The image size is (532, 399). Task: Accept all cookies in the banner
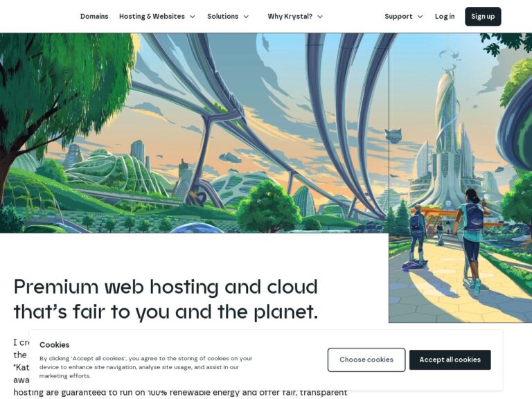450,360
